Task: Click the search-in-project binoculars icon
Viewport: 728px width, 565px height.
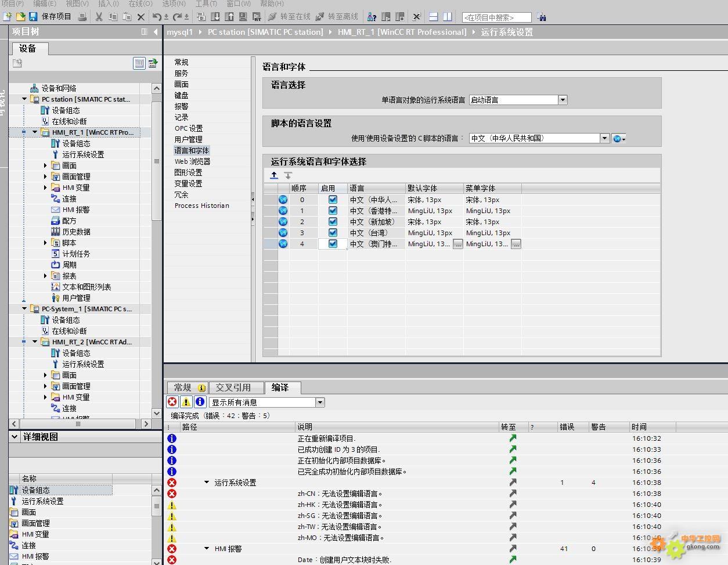Action: click(x=541, y=17)
